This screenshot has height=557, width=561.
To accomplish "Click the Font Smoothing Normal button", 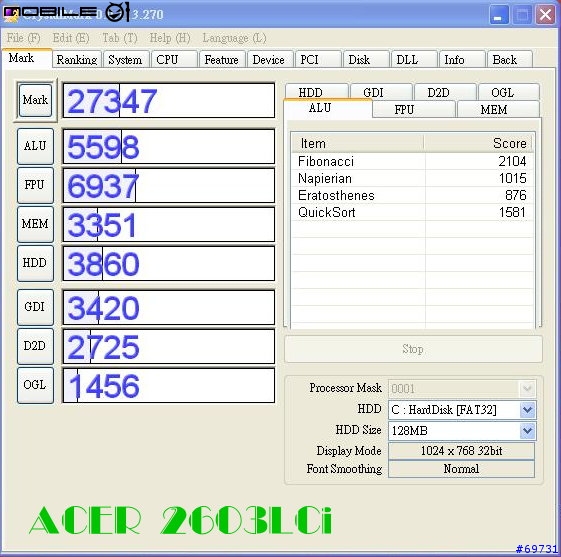I will pyautogui.click(x=462, y=469).
